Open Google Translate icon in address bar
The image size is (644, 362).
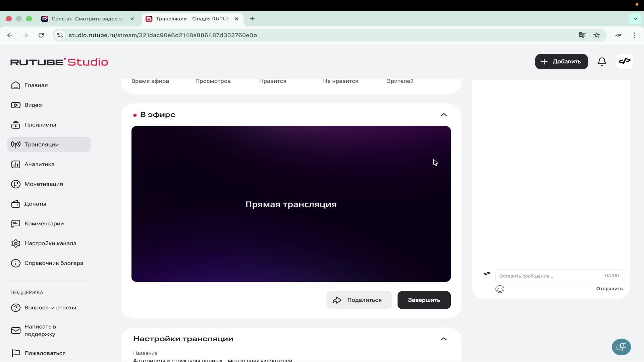(583, 35)
